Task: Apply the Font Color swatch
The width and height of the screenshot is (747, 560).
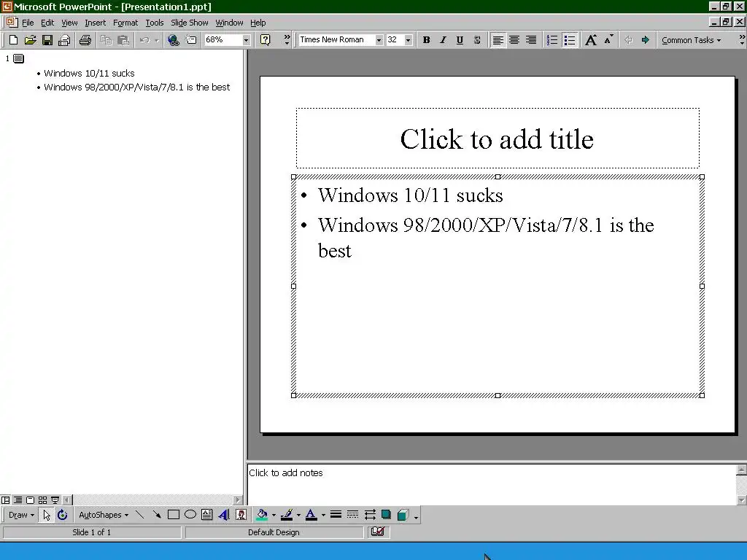Action: pyautogui.click(x=311, y=515)
